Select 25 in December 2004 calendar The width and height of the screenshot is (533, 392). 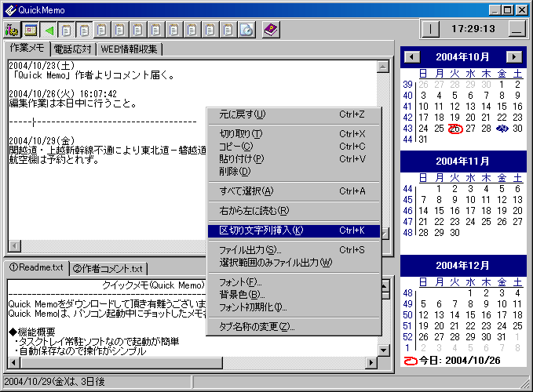click(x=517, y=326)
